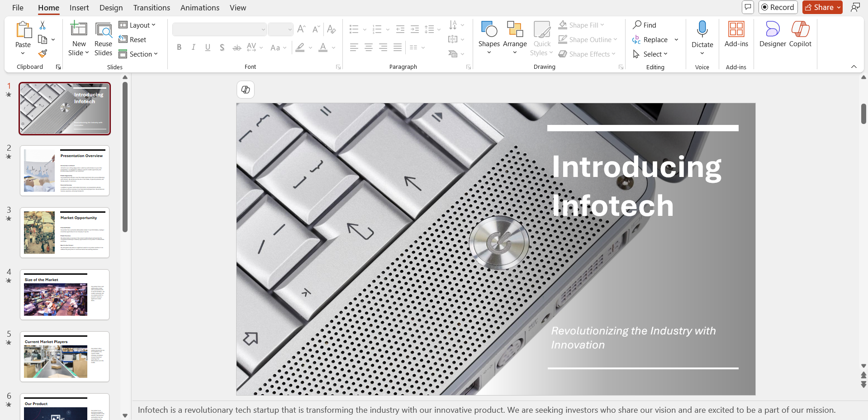Click the Record button
868x420 pixels.
pyautogui.click(x=778, y=7)
